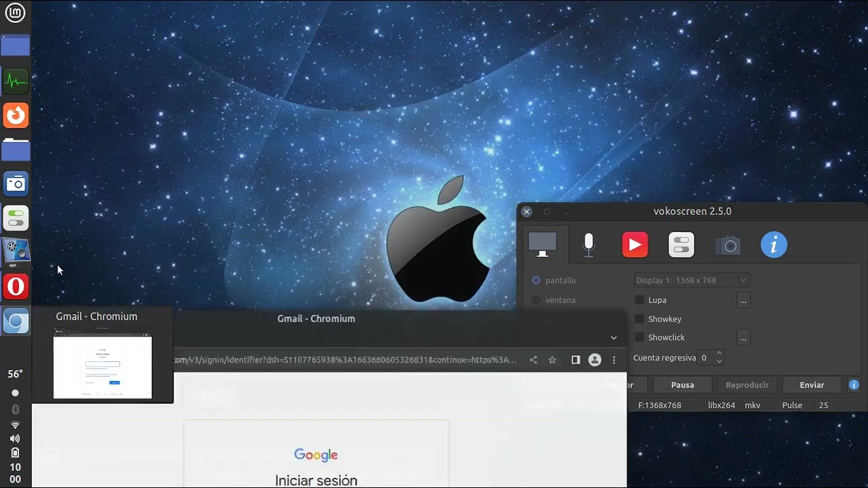Enable the Showclick checkbox
Viewport: 868px width, 488px height.
pyautogui.click(x=639, y=337)
